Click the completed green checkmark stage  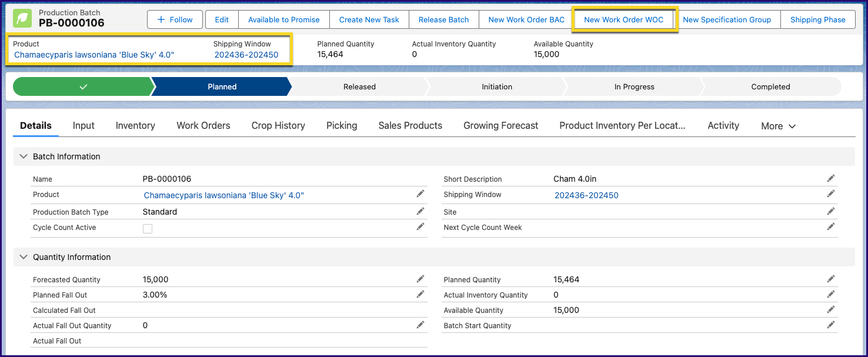click(x=83, y=86)
